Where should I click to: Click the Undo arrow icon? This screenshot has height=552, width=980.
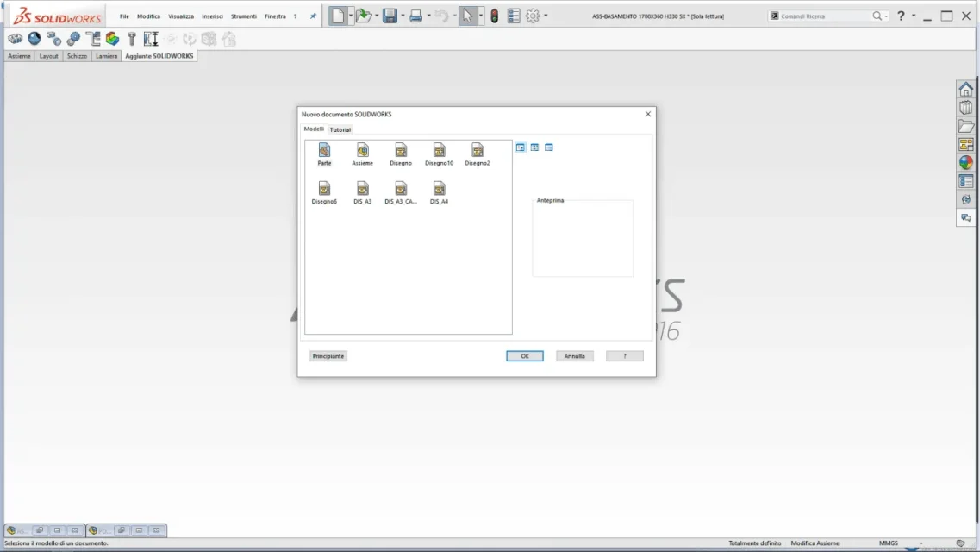click(x=441, y=16)
